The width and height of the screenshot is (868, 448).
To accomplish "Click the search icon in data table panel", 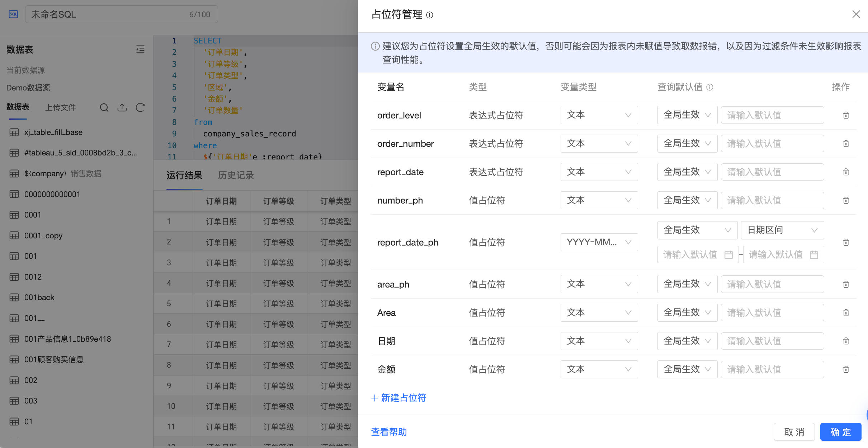I will [104, 107].
